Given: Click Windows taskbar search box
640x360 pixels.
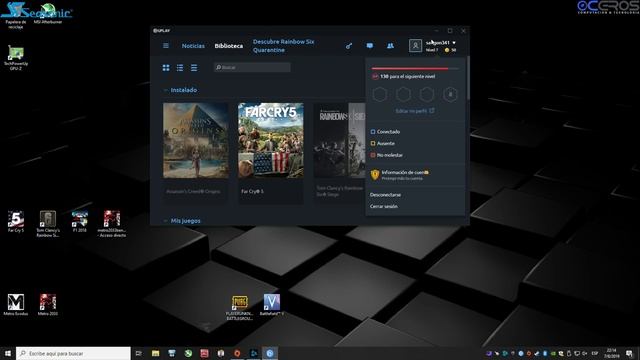Looking at the screenshot, I should click(x=73, y=353).
